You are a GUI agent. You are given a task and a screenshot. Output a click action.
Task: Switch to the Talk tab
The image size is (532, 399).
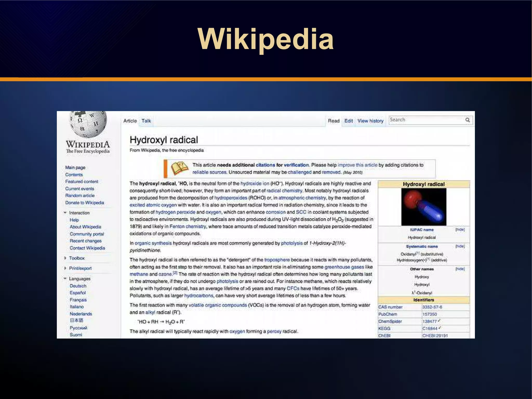(x=146, y=121)
